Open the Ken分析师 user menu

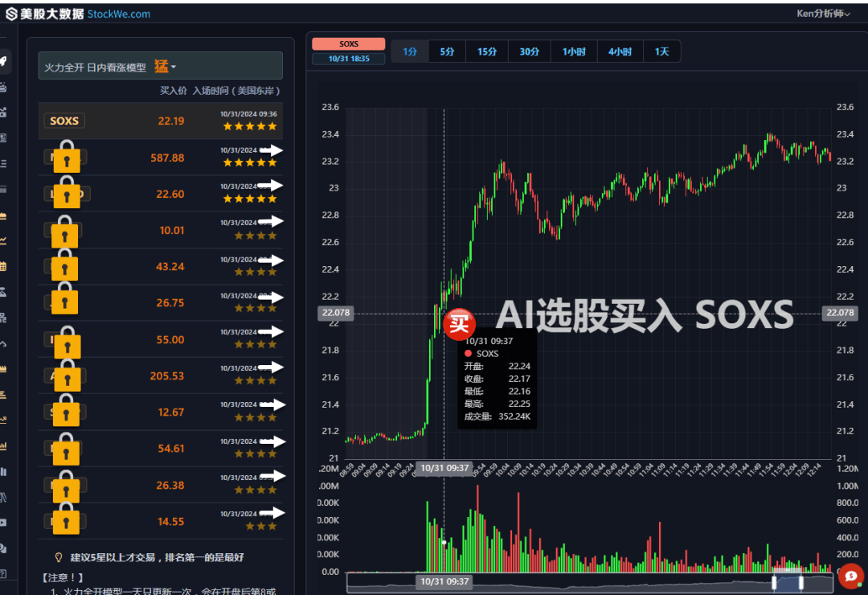click(823, 14)
